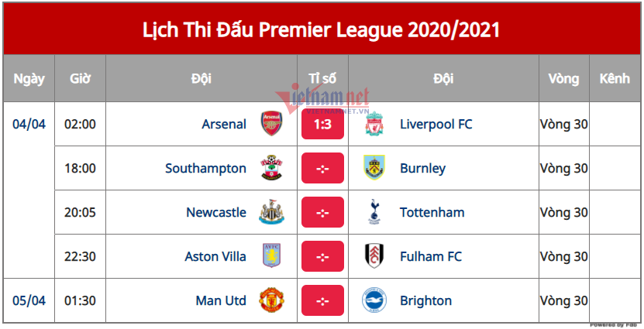Click the Aston Villa club crest
The height and width of the screenshot is (329, 644).
tap(271, 256)
